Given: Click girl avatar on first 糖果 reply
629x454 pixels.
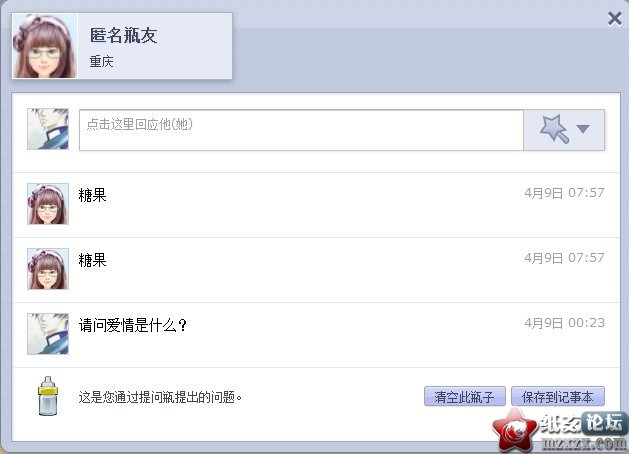Looking at the screenshot, I should point(48,204).
